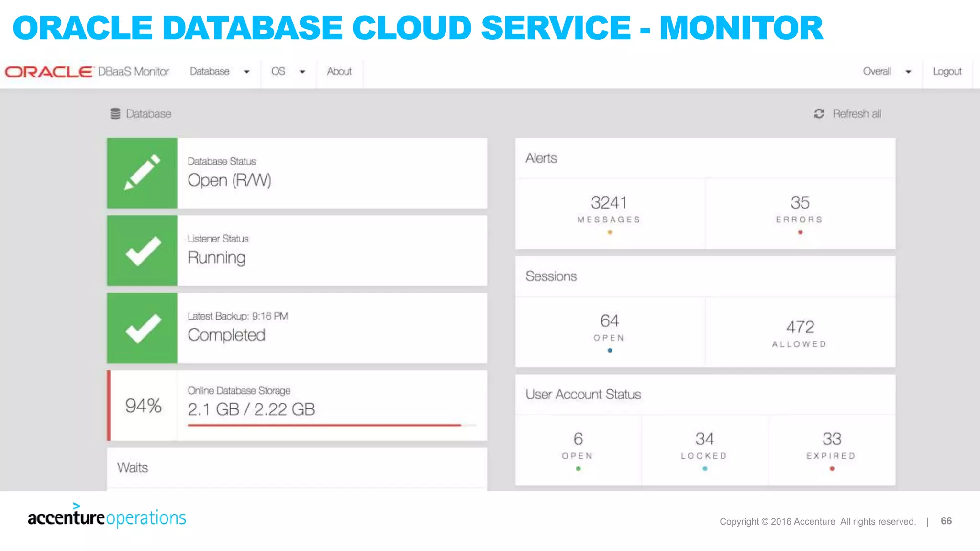Click the arrow beside the OS menu
The height and width of the screenshot is (551, 980).
(x=302, y=72)
